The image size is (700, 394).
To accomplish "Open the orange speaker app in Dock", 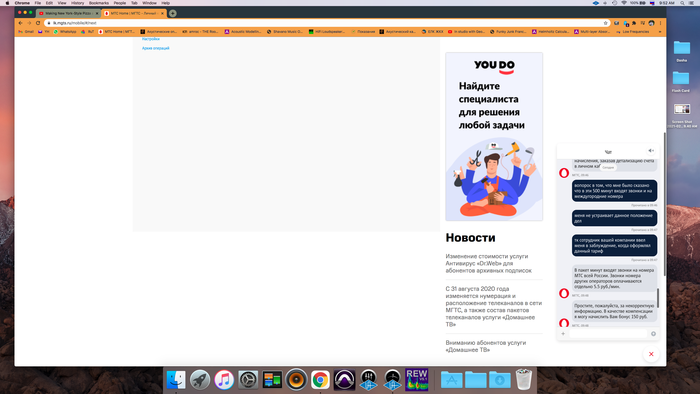I will click(x=296, y=380).
